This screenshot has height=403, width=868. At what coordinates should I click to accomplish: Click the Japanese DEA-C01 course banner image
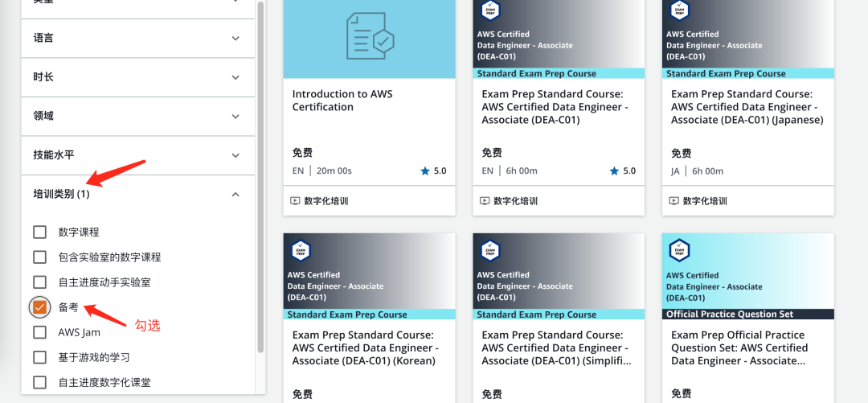click(x=748, y=39)
